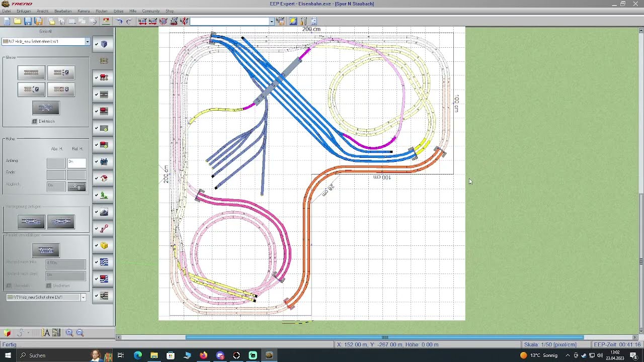Toggle checkmark beside the red ship water layer
Screen dimensions: 644x362
pyautogui.click(x=96, y=279)
